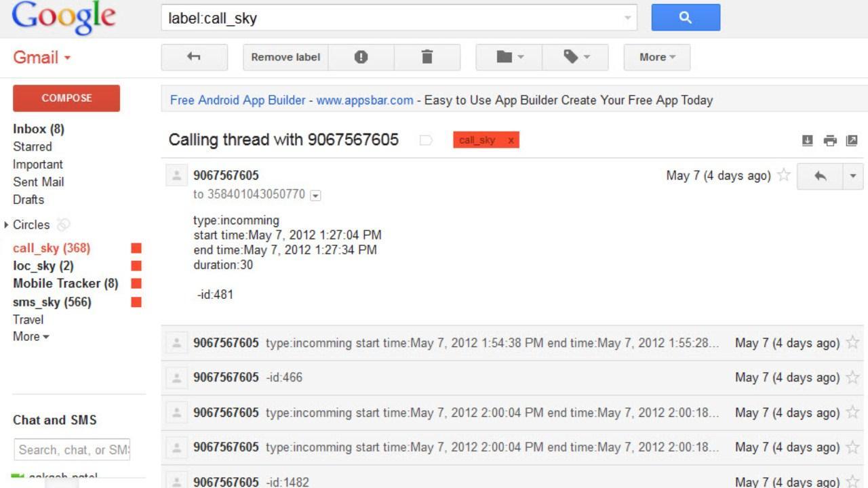The width and height of the screenshot is (868, 488).
Task: Star the -id:1482 message
Action: point(853,482)
